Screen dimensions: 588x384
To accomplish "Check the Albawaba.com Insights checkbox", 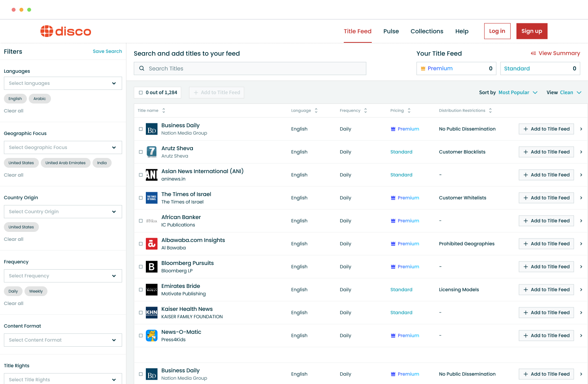I will pyautogui.click(x=141, y=244).
